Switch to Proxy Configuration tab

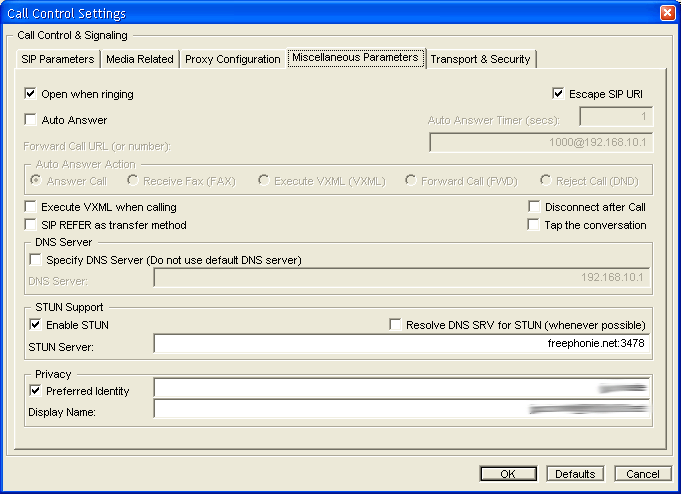tap(233, 59)
